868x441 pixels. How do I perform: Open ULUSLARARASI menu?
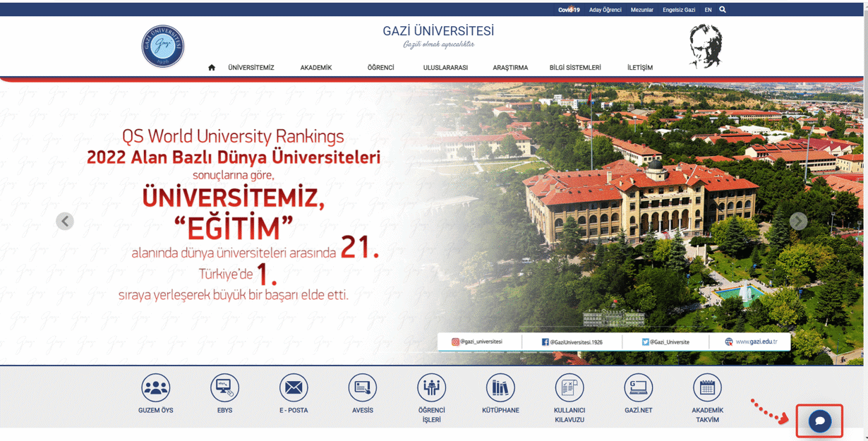click(x=445, y=68)
